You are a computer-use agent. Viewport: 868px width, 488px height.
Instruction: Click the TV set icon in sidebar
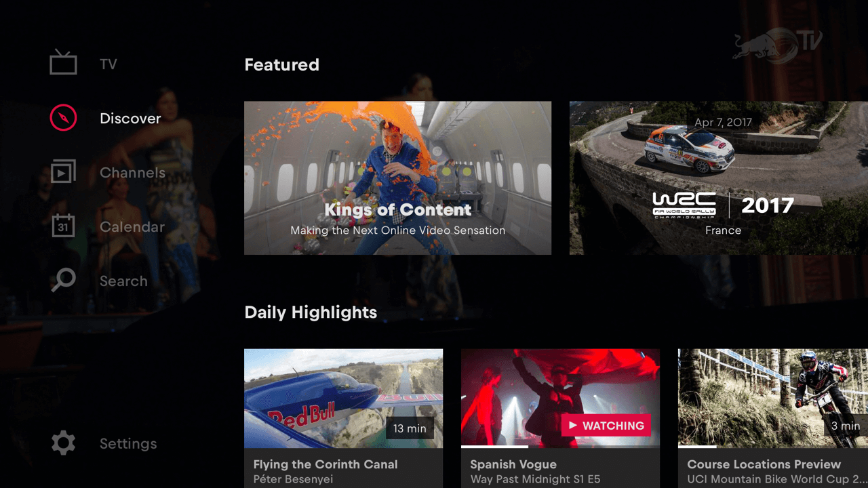click(63, 62)
